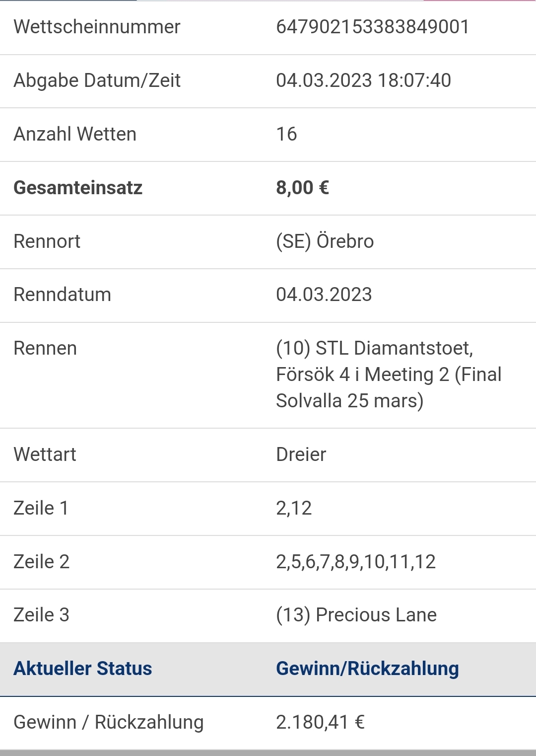Select the Dreier bet type

[301, 454]
